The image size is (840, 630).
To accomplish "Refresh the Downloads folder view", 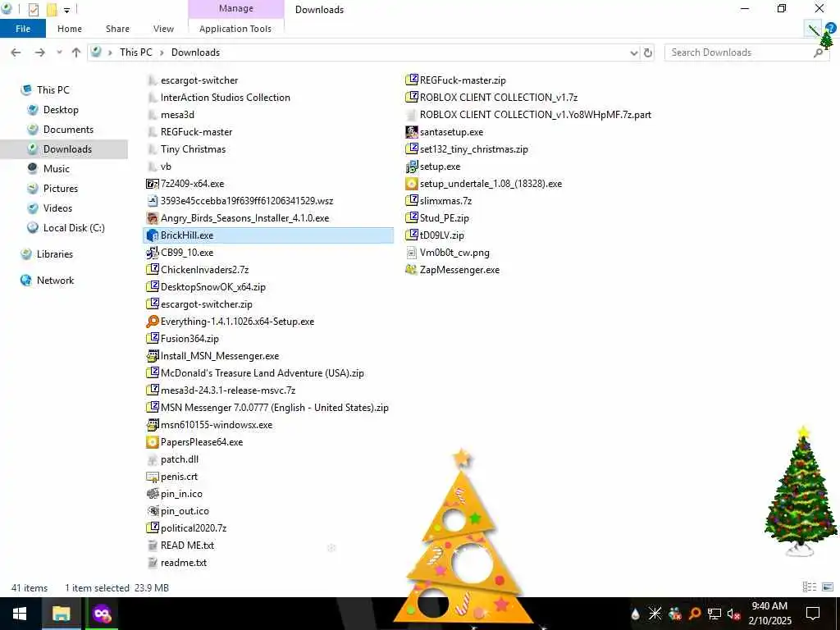I will (x=648, y=52).
